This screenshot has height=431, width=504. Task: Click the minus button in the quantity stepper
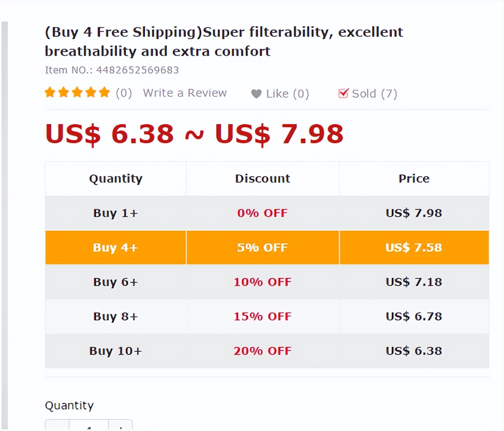coord(56,428)
